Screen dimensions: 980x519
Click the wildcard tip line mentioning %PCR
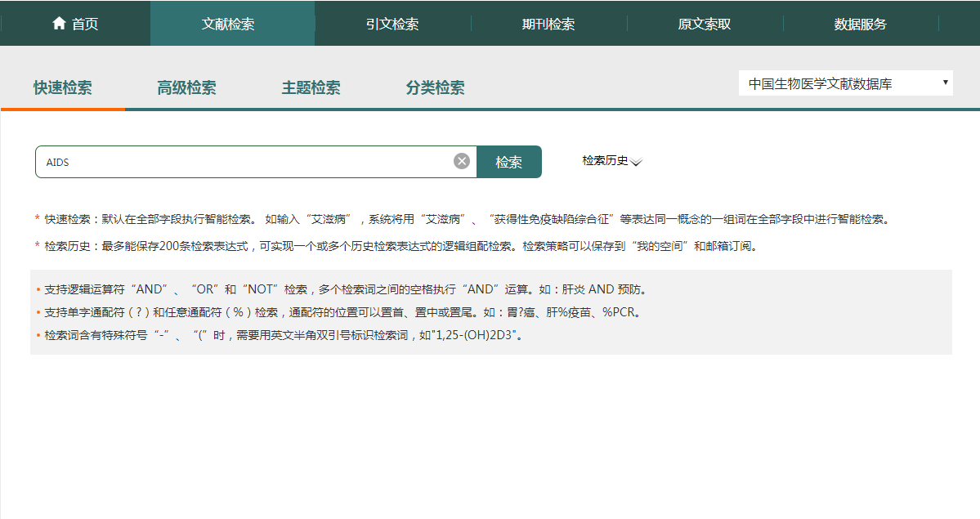point(342,312)
